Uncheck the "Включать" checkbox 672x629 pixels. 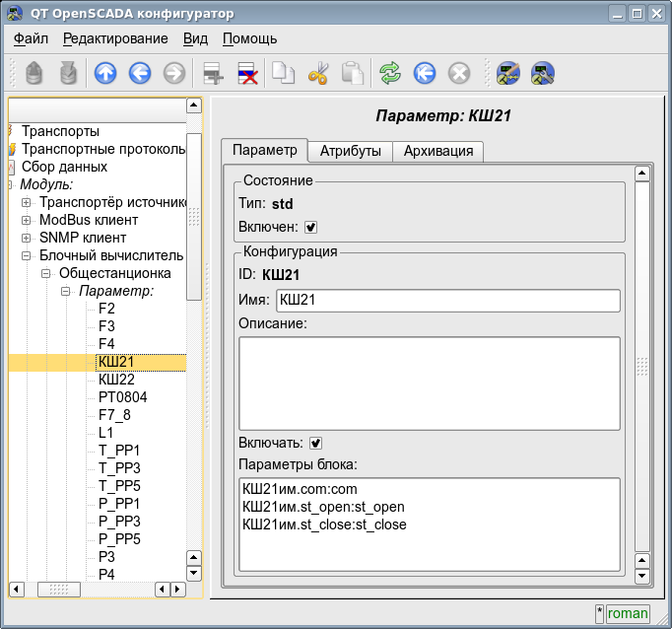point(316,443)
